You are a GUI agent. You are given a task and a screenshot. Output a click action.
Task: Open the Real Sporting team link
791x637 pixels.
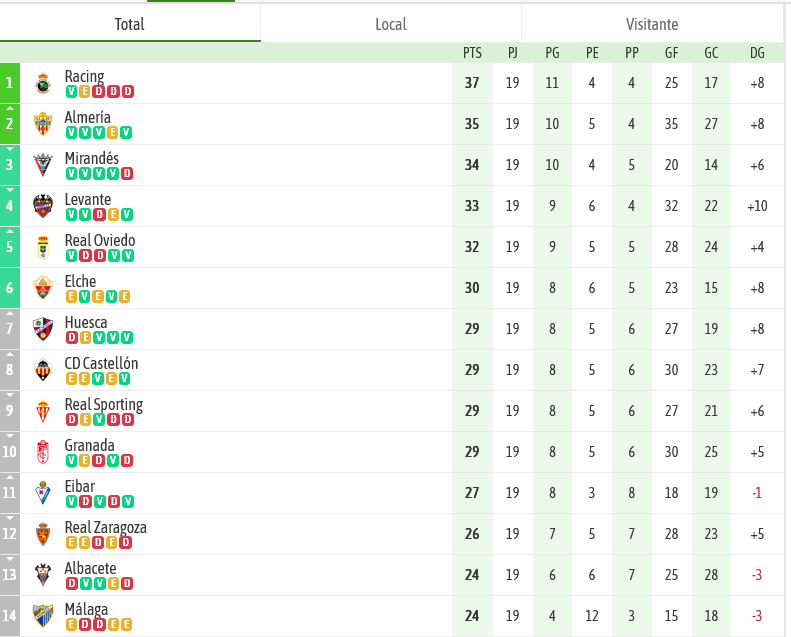[x=103, y=405]
